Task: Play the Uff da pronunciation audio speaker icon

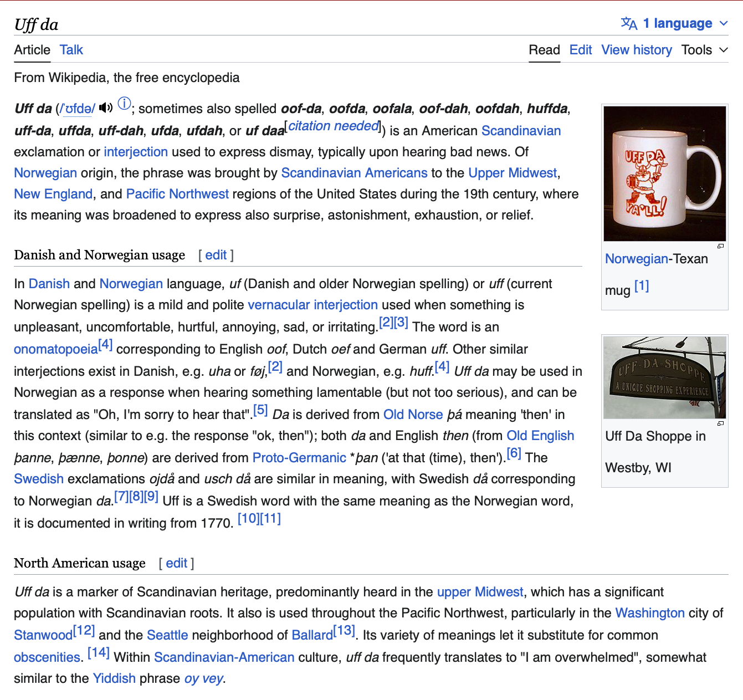Action: click(x=105, y=108)
